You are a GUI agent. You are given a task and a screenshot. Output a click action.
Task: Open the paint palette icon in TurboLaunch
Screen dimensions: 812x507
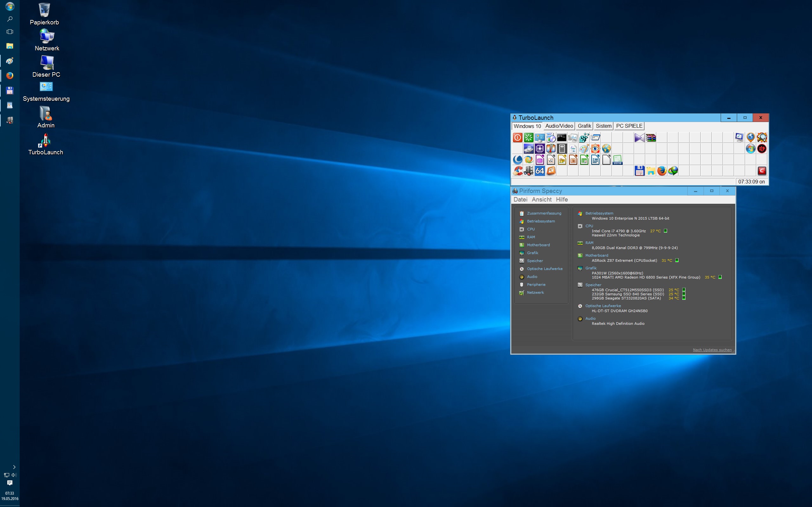(x=584, y=149)
